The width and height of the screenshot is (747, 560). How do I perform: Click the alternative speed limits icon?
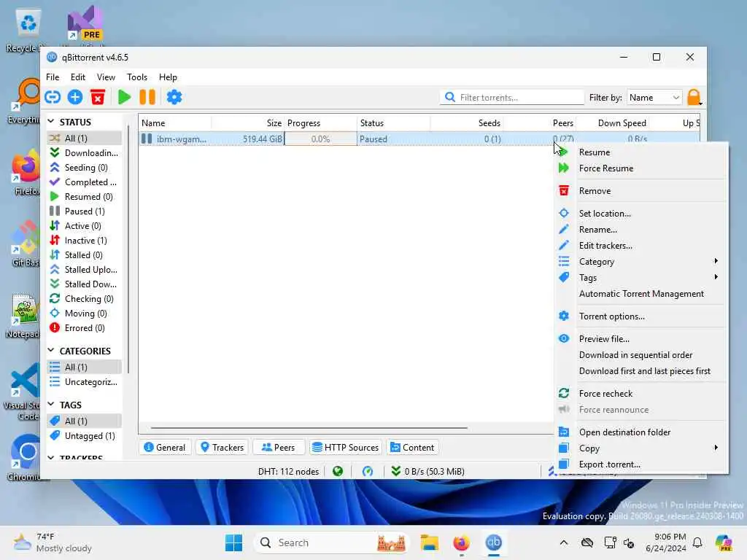368,472
